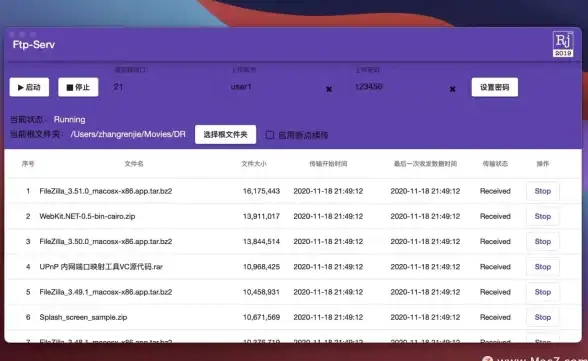This screenshot has height=361, width=588.
Task: Stop transfer of the UPnP rar file
Action: pyautogui.click(x=543, y=267)
